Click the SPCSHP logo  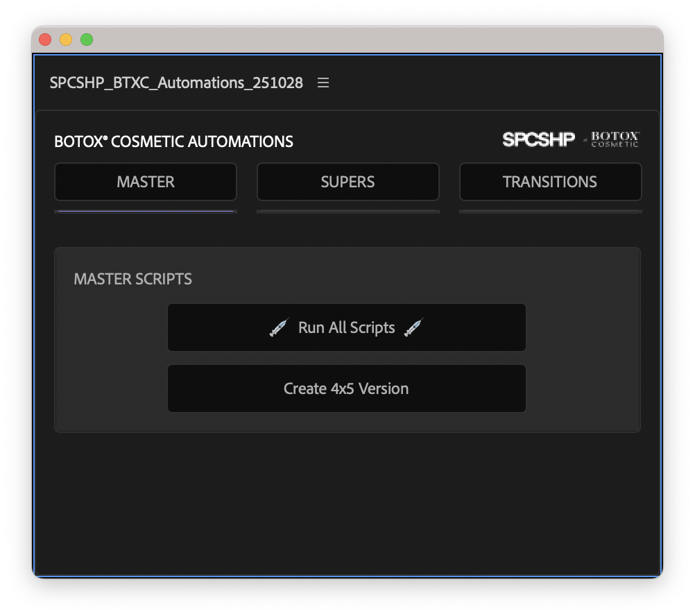pos(538,139)
